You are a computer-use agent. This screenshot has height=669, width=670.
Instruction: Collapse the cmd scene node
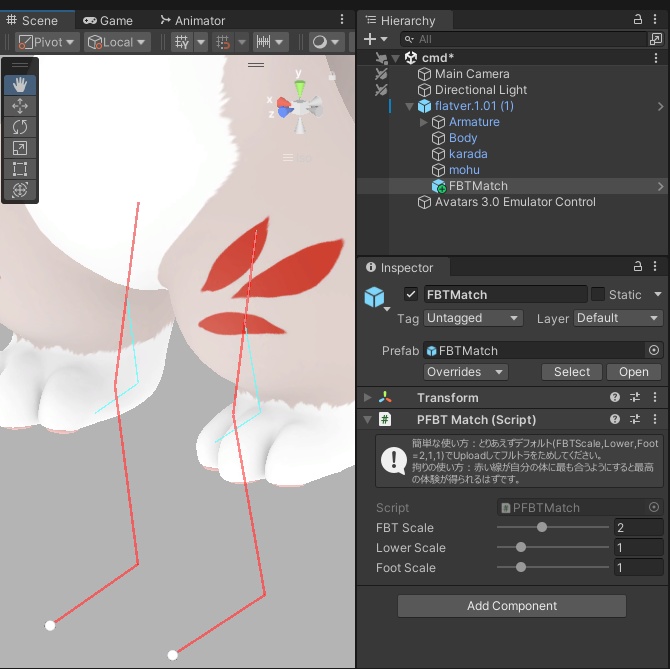pos(396,58)
